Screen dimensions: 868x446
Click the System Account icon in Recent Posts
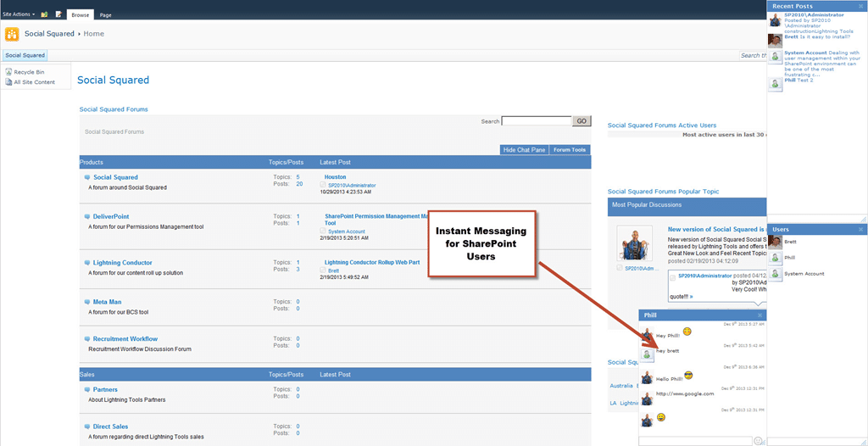(x=776, y=56)
